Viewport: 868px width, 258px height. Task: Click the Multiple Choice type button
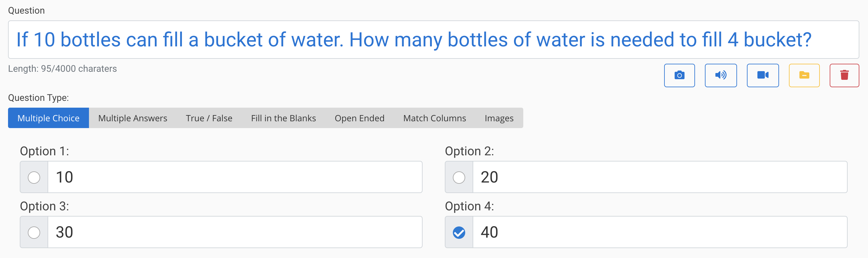click(x=48, y=118)
